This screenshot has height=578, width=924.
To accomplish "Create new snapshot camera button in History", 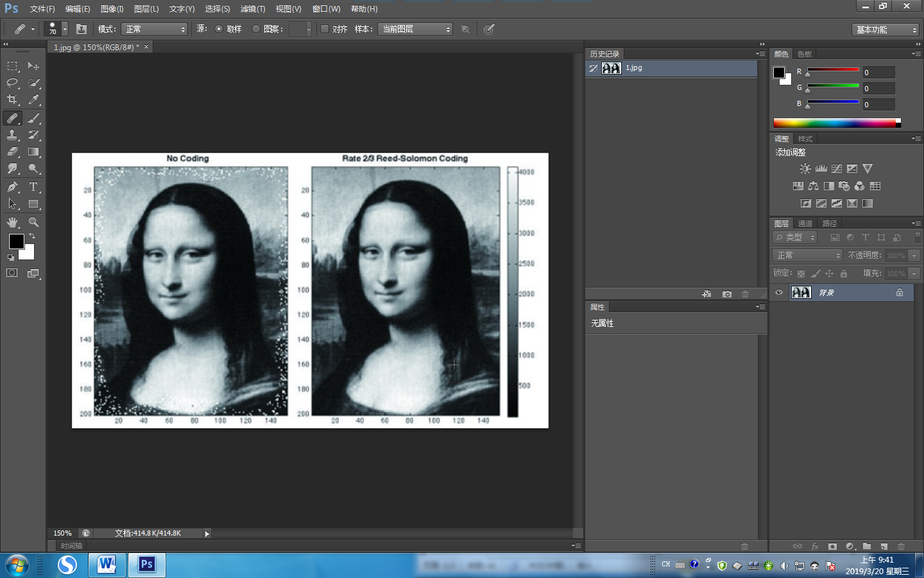I will pyautogui.click(x=726, y=293).
